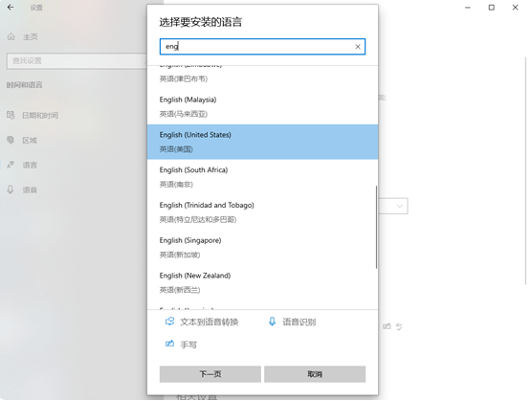Open 日期和时间 settings page
This screenshot has height=401, width=532.
[x=40, y=116]
